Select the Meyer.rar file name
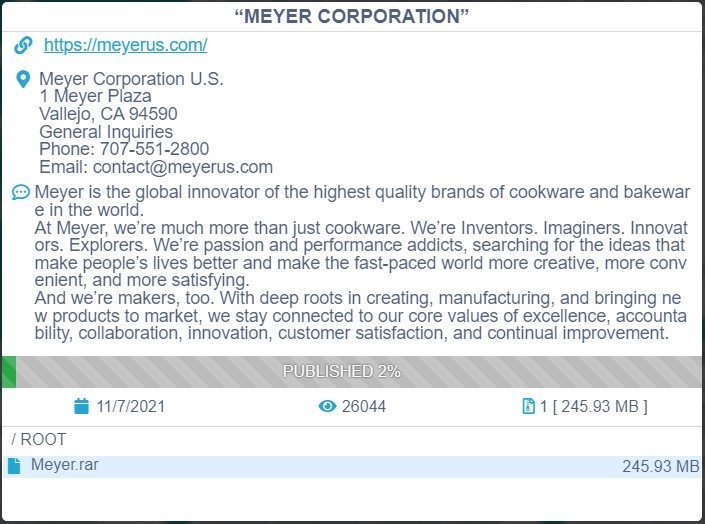Viewport: 705px width, 524px height. (x=65, y=465)
